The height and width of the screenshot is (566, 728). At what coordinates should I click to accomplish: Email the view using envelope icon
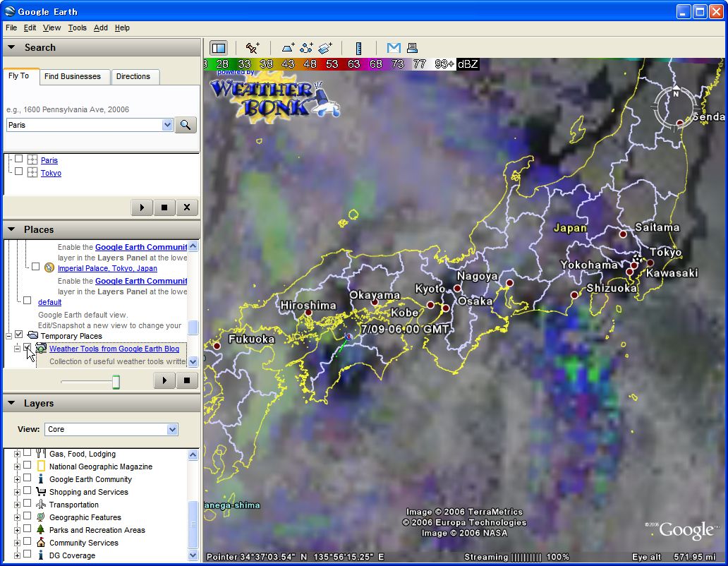[x=394, y=48]
